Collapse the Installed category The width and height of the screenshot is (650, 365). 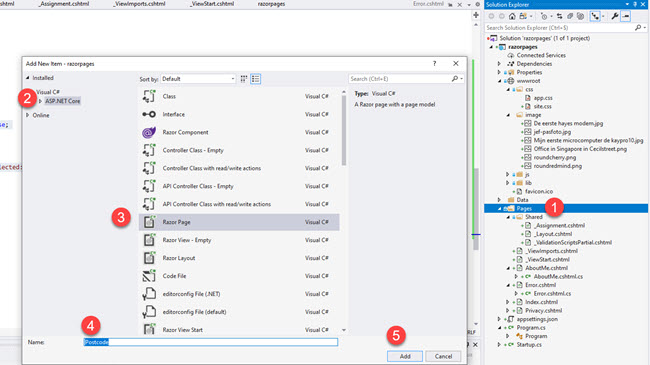tap(27, 78)
